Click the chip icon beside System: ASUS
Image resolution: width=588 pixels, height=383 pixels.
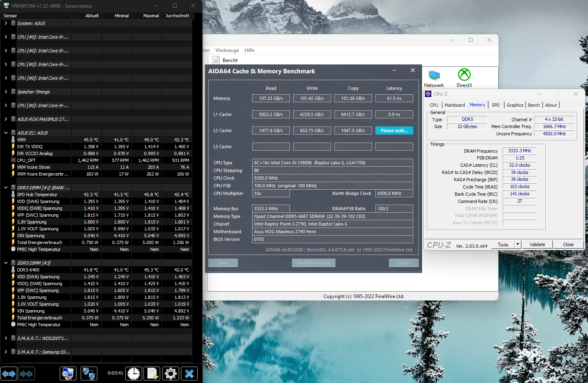[13, 23]
